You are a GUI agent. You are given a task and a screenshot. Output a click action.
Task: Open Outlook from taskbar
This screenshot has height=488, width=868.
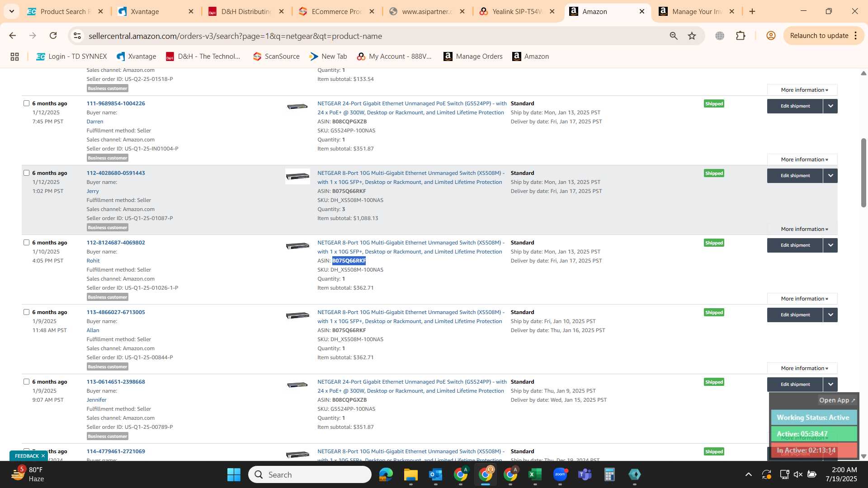[435, 475]
